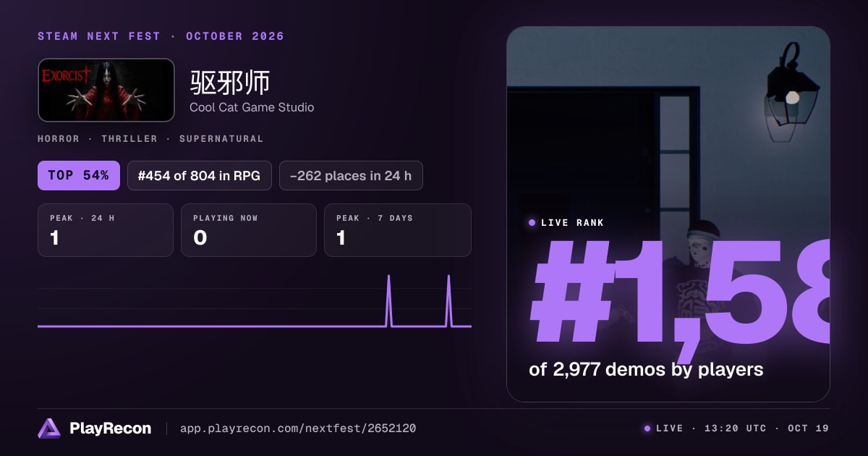Screen dimensions: 868x456
Task: Click the Cool Cat Game Studio developer name
Action: click(252, 107)
